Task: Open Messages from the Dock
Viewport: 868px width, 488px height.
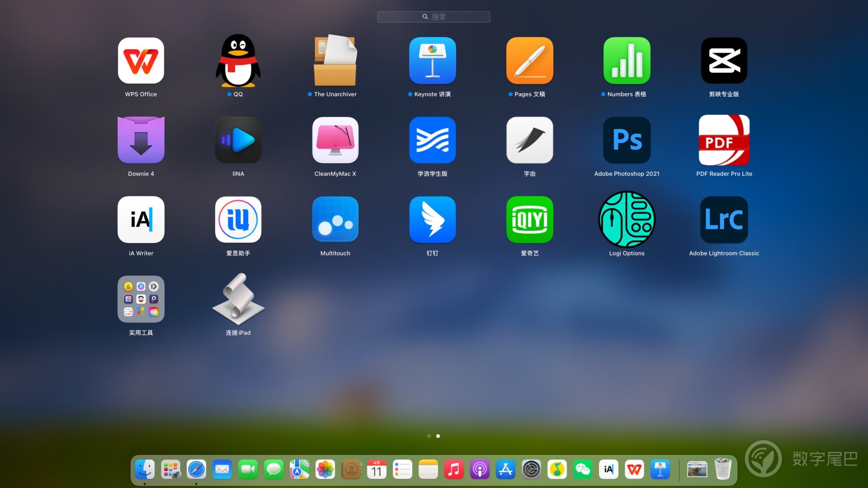Action: [274, 469]
